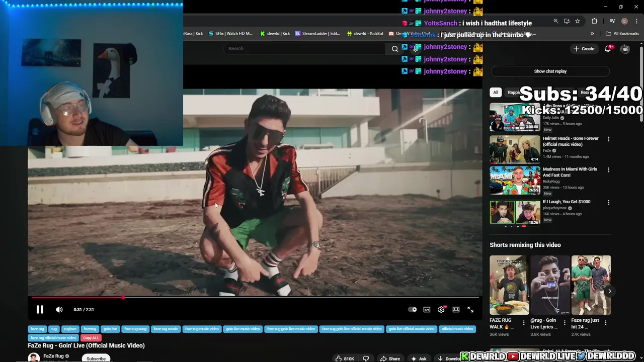Screen dimensions: 644x362
Task: Mute the video volume speaker icon
Action: click(x=59, y=310)
